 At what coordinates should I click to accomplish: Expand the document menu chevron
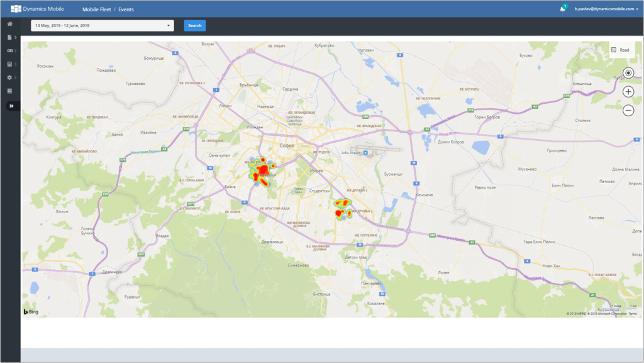[15, 37]
